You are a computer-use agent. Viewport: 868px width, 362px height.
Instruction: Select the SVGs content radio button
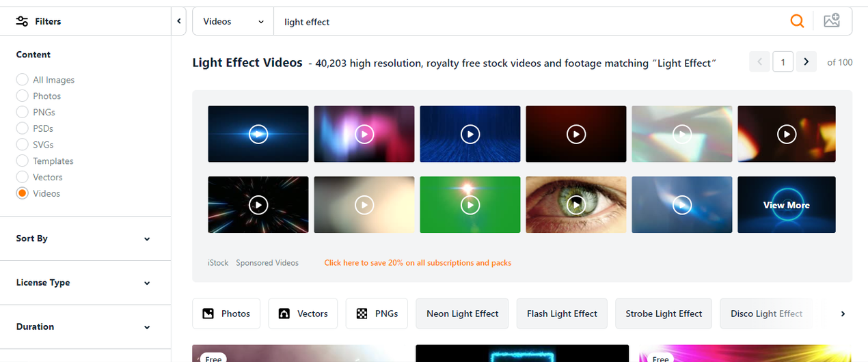pos(22,144)
